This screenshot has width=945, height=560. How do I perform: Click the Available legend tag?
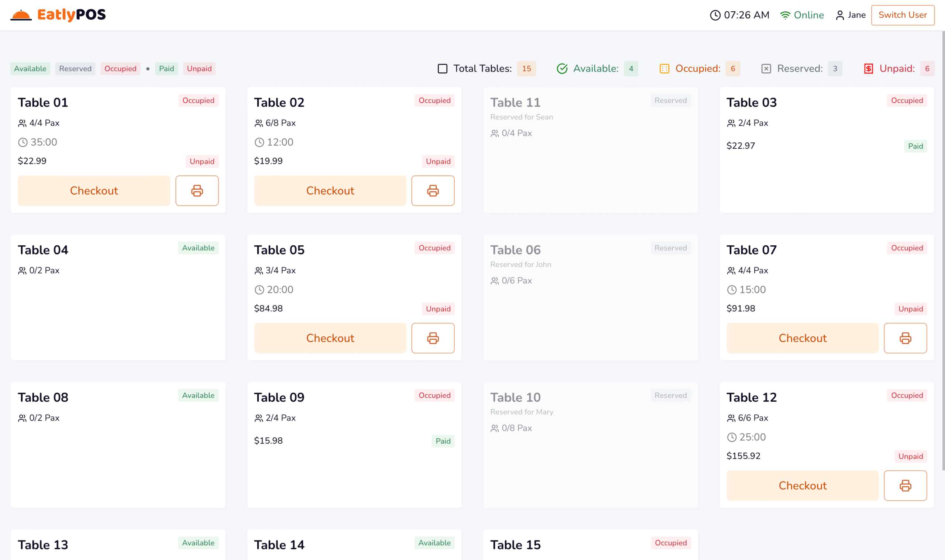tap(30, 69)
